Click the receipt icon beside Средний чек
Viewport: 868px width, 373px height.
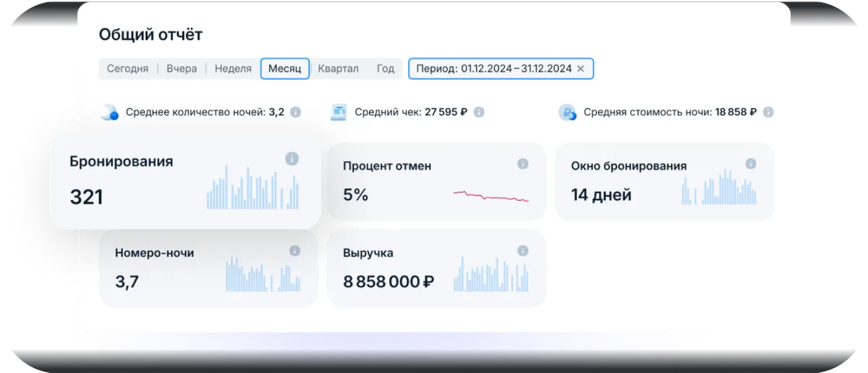coord(339,112)
